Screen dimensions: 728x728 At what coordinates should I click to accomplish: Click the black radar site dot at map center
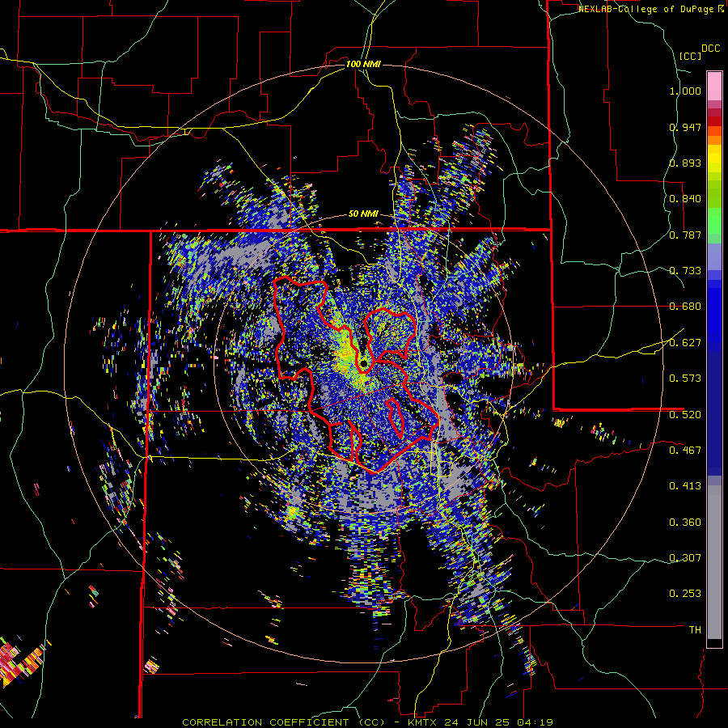[x=363, y=363]
